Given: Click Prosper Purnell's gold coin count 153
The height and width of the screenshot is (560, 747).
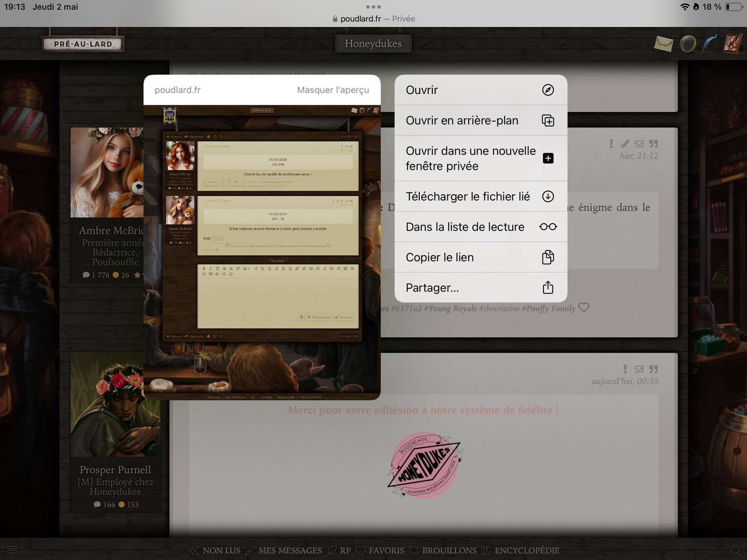Looking at the screenshot, I should click(x=129, y=504).
